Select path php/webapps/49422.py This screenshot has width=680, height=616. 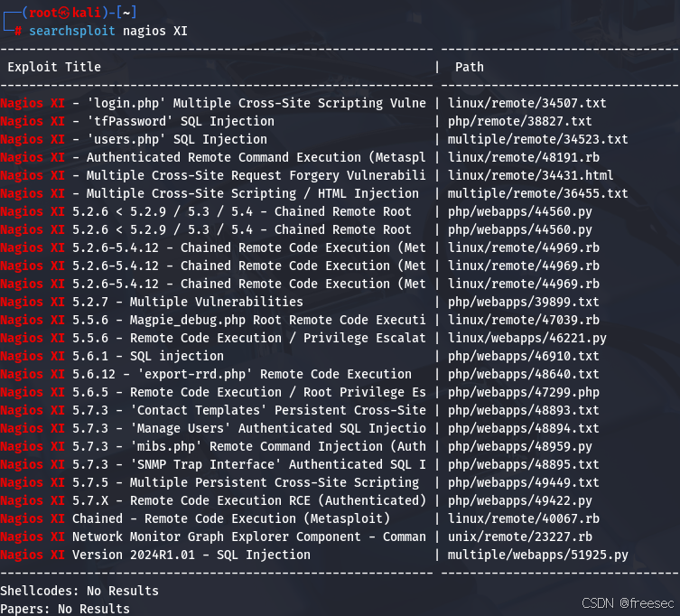519,500
